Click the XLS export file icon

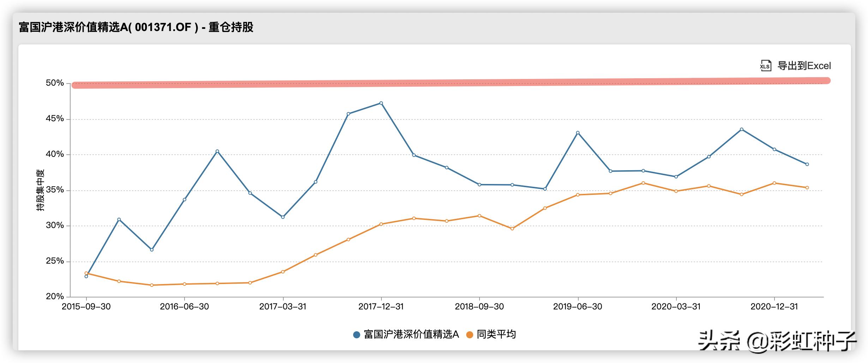(x=766, y=66)
